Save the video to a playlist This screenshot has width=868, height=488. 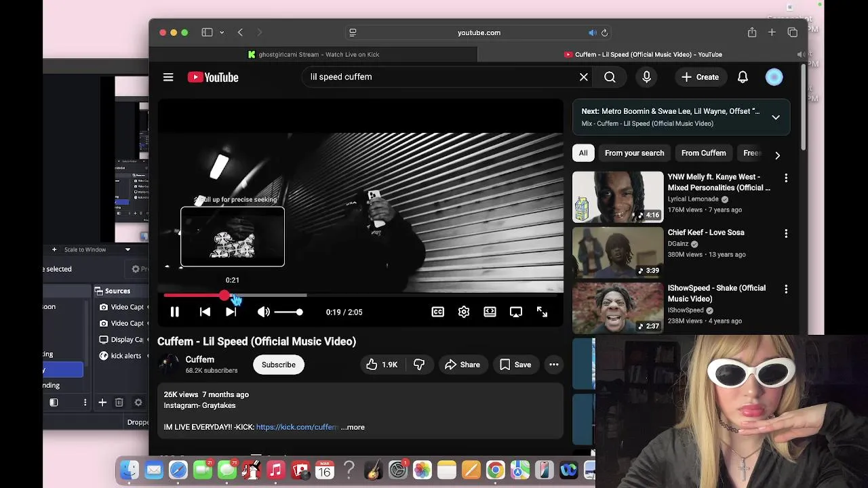click(x=515, y=365)
